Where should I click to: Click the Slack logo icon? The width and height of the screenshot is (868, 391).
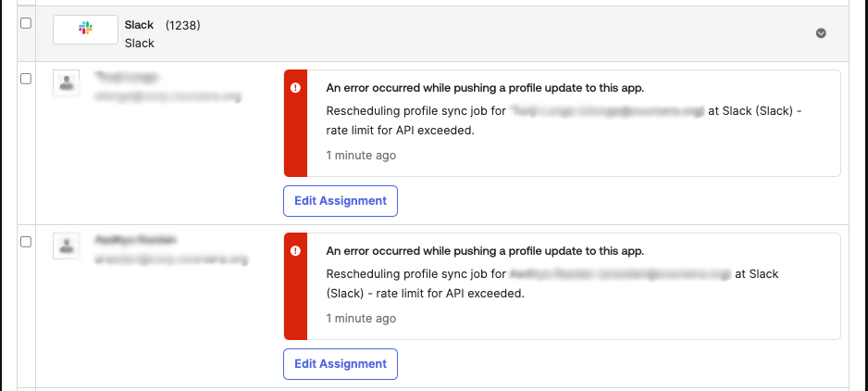tap(85, 30)
